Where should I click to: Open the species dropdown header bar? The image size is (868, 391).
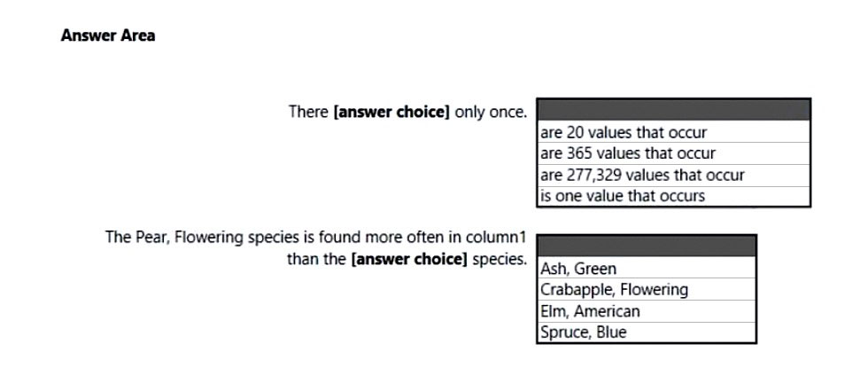pos(647,246)
